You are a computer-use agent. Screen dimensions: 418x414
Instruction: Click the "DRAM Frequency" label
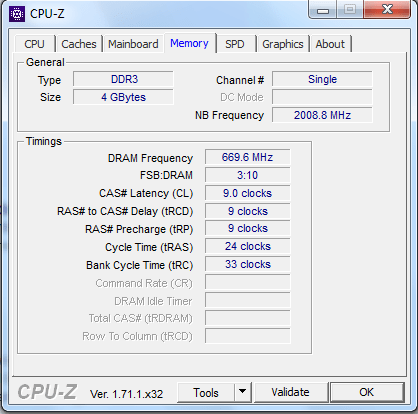[150, 158]
